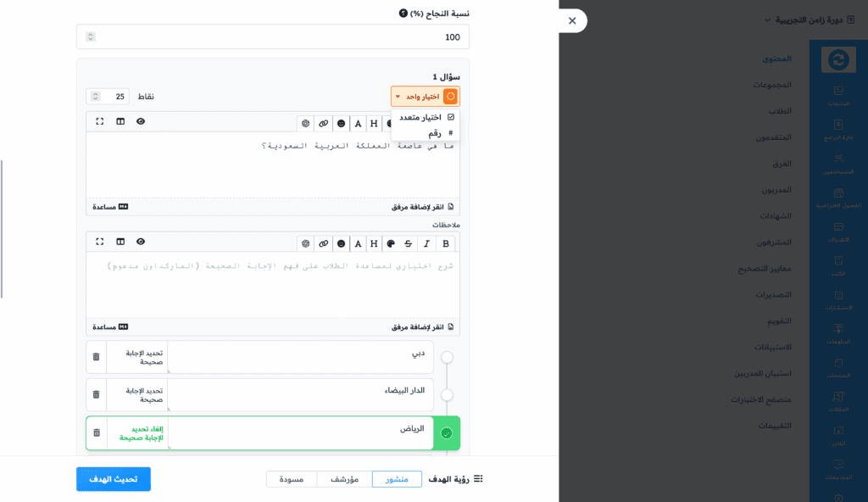Click the green check on الرياض answer

447,433
